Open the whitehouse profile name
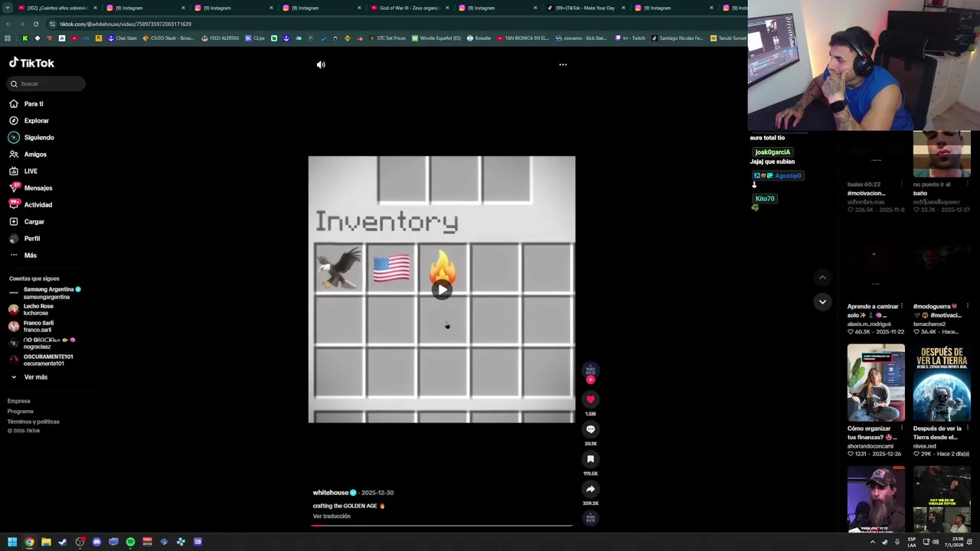 coord(331,493)
